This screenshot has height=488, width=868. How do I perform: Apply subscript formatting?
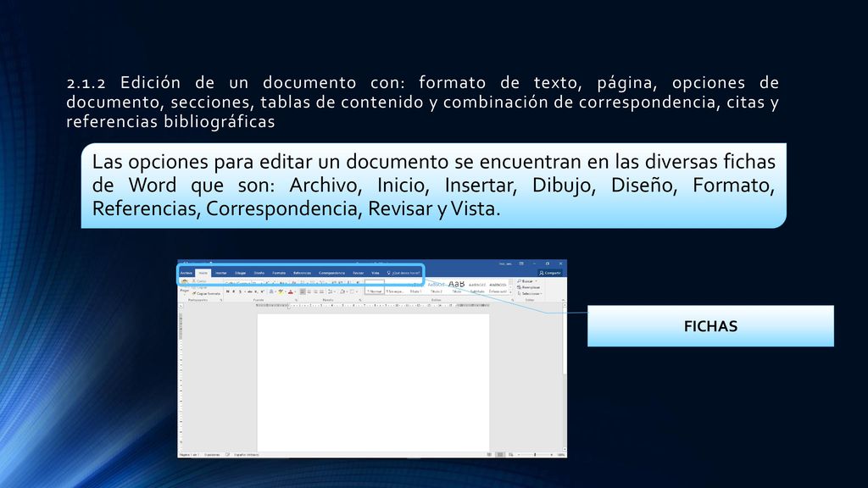(256, 291)
